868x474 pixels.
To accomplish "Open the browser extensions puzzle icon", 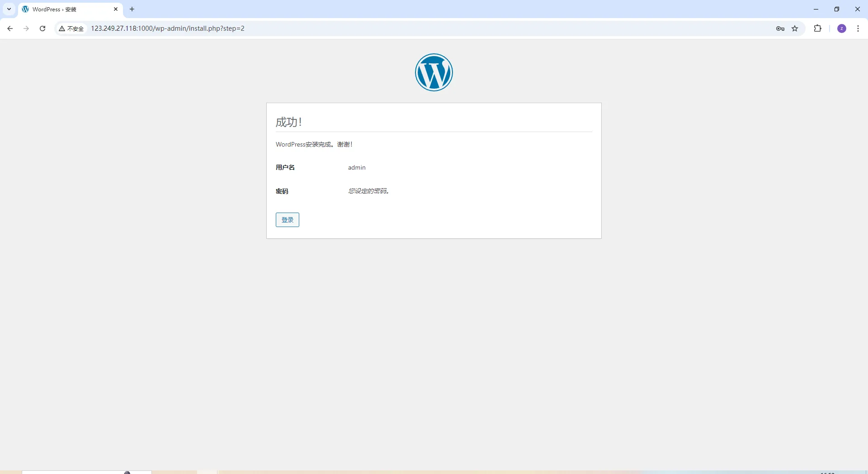I will (x=818, y=28).
